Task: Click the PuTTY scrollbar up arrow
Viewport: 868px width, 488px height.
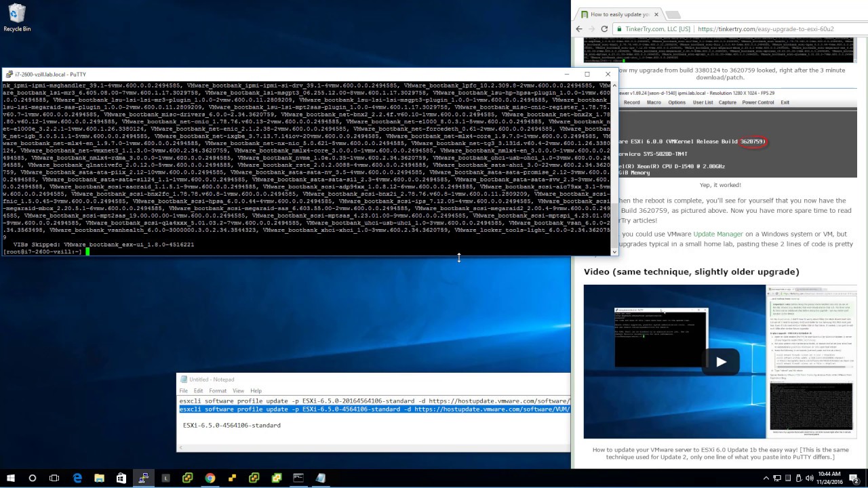Action: pos(614,85)
